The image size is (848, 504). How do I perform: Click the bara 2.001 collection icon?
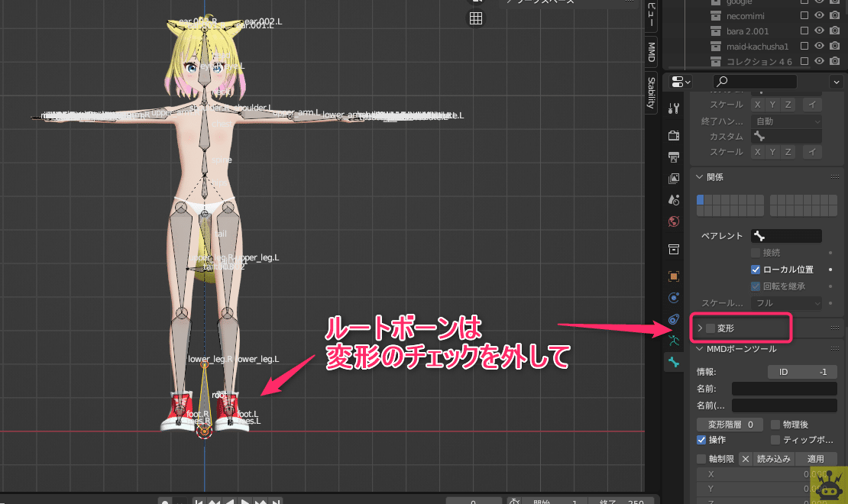click(716, 31)
